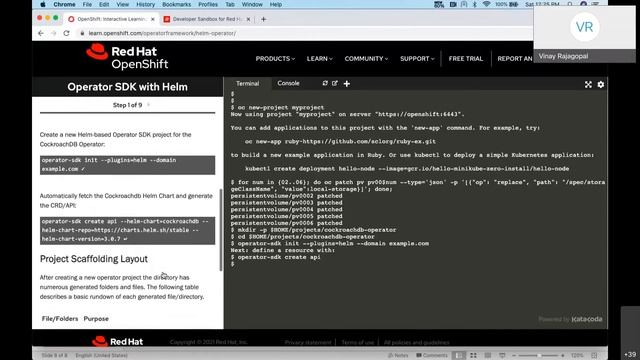Open the View menu

(122, 4)
